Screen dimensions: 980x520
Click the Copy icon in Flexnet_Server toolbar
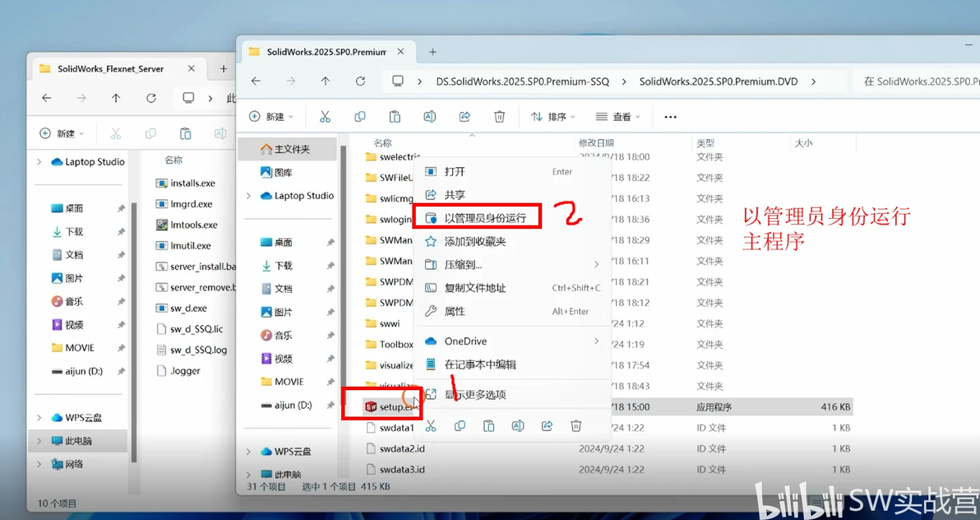point(150,133)
